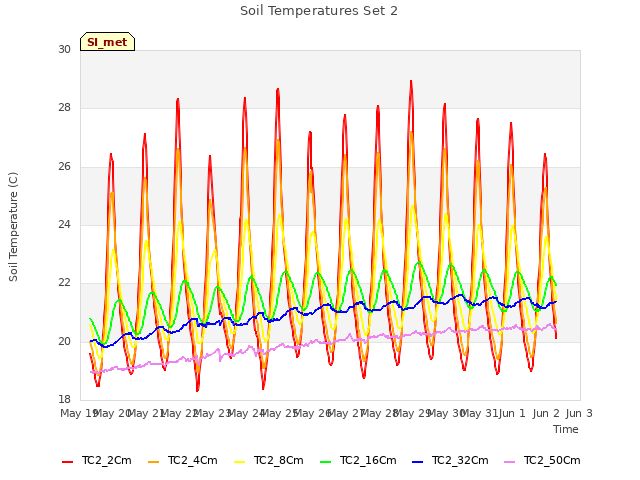The image size is (640, 480).
Task: Click the May 31 x-axis label
Action: tap(479, 413)
